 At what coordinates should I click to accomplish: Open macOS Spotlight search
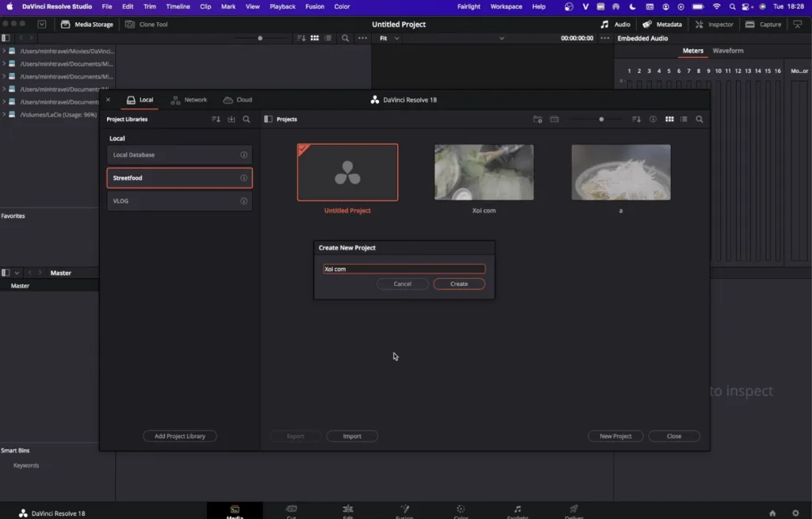(x=732, y=6)
